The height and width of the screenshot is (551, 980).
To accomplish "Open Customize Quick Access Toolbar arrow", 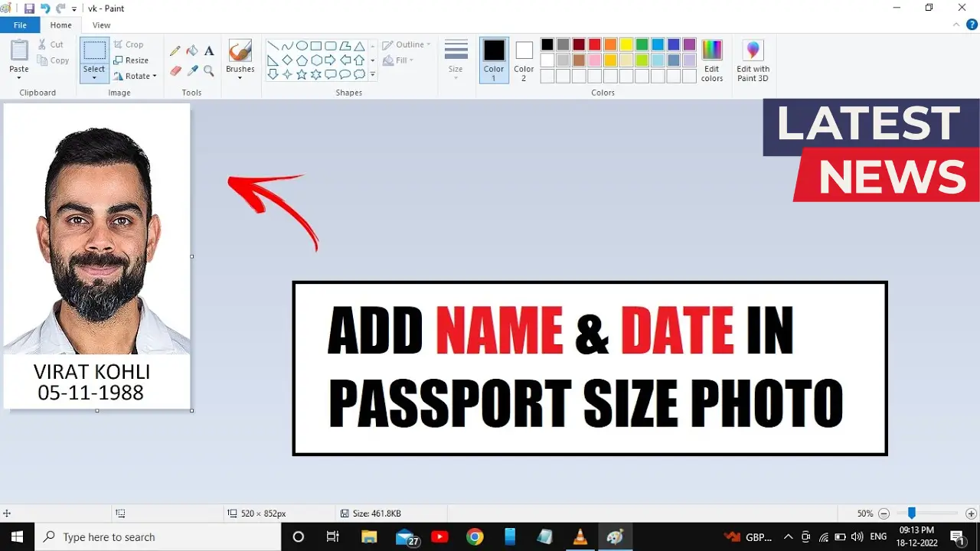I will click(74, 8).
